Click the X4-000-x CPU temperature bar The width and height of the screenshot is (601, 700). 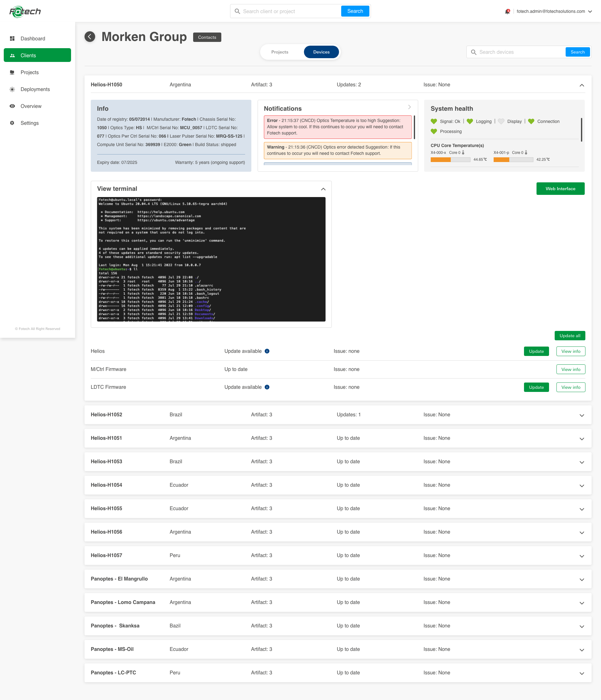coord(450,160)
